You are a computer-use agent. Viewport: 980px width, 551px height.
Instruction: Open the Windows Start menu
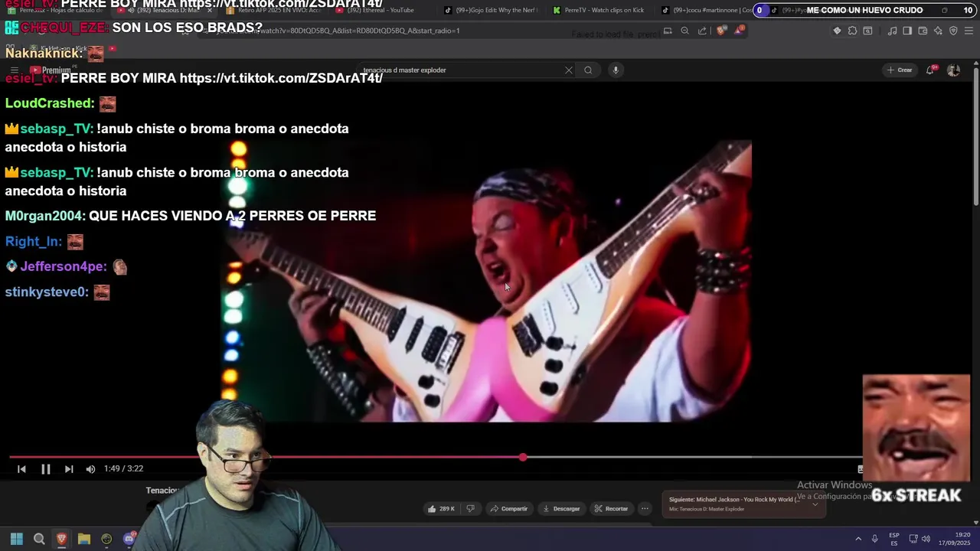(x=16, y=539)
